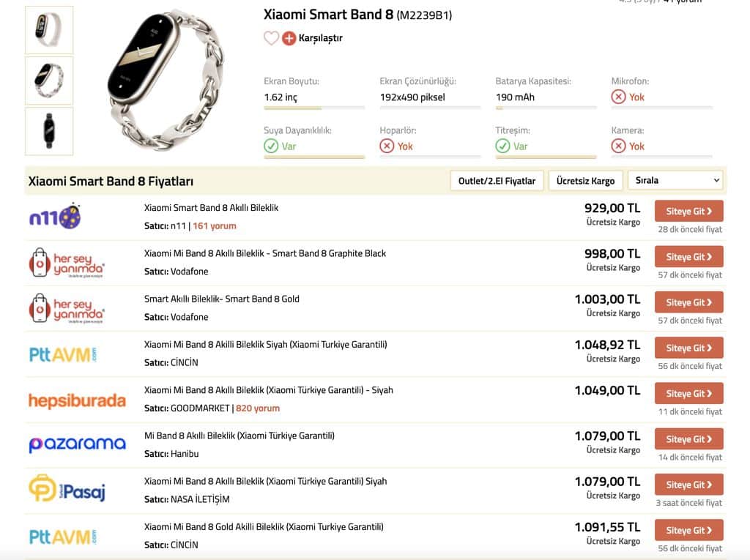
Task: Open the Sırala sorting dropdown
Action: 675,180
